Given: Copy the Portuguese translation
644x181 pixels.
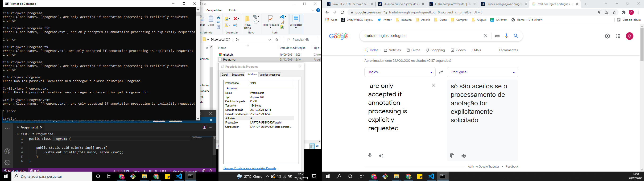Looking at the screenshot, I should (x=452, y=156).
